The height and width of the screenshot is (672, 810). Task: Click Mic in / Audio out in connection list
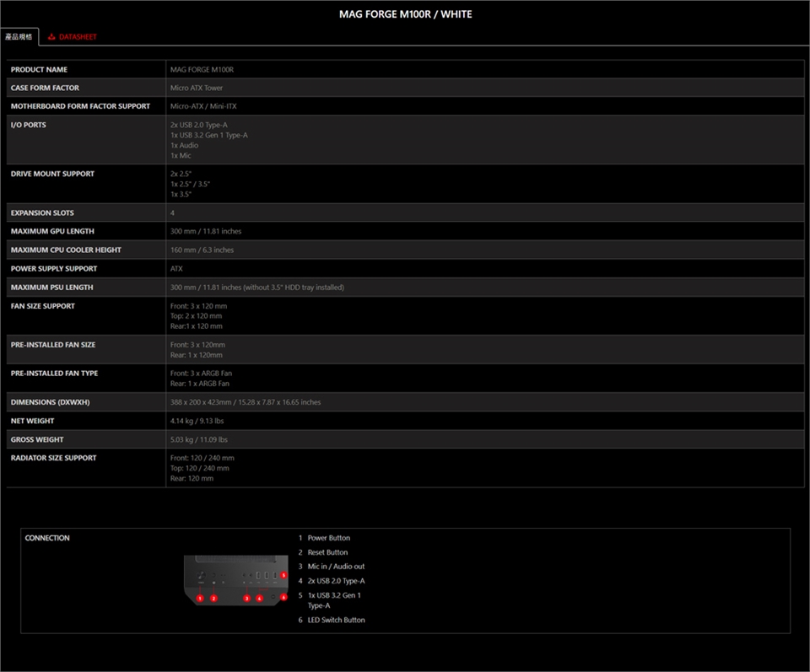pos(337,567)
